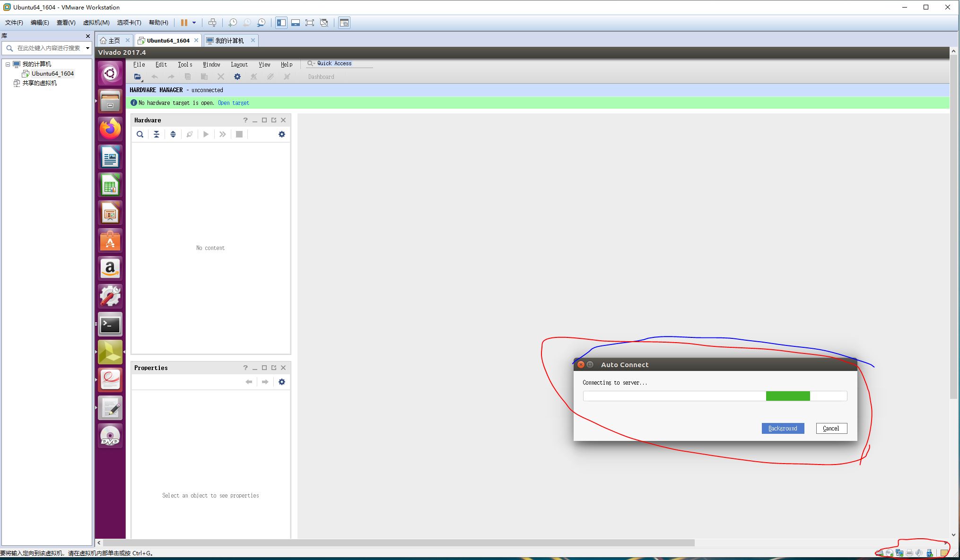960x560 pixels.
Task: Send Ctrl+Alt+Del to the VM
Action: point(212,23)
